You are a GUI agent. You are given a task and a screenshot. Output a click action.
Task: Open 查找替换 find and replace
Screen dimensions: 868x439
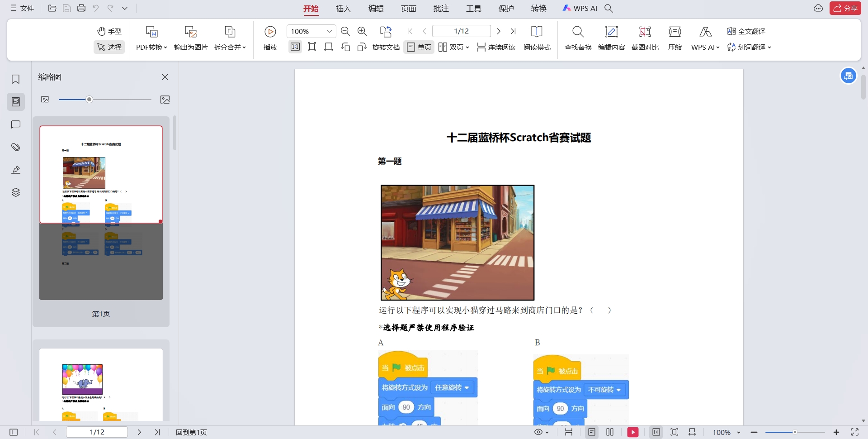pos(578,38)
